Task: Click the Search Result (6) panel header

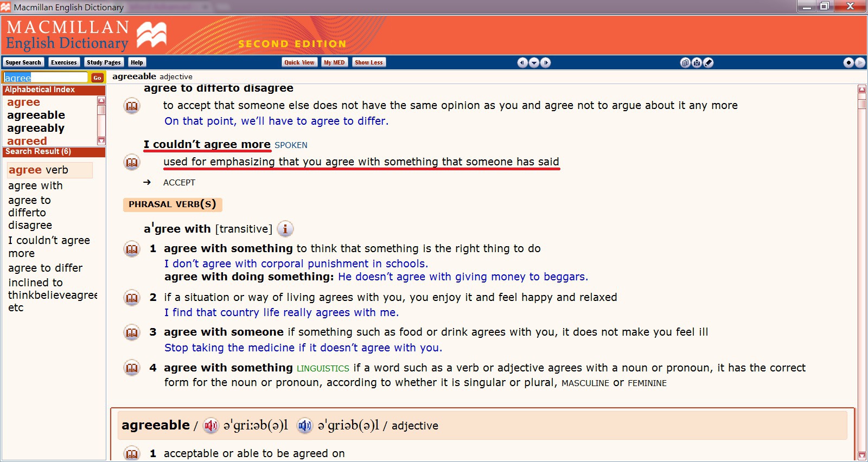Action: (54, 151)
